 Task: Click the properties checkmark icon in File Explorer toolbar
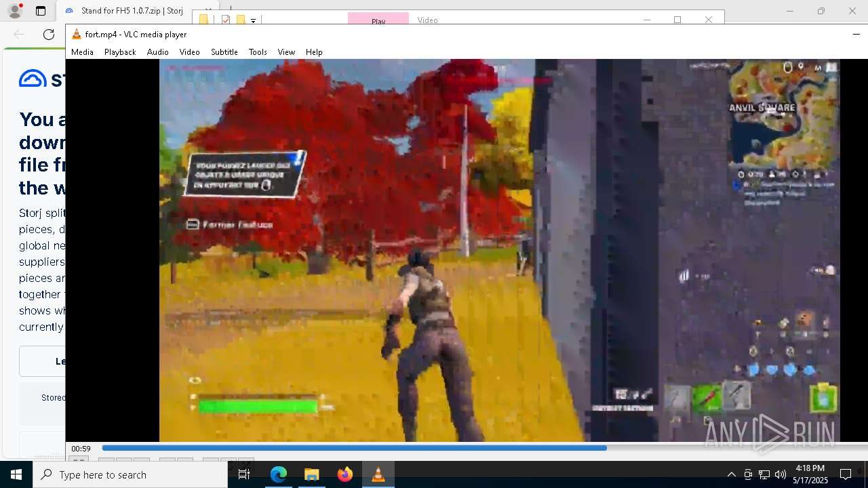(226, 20)
